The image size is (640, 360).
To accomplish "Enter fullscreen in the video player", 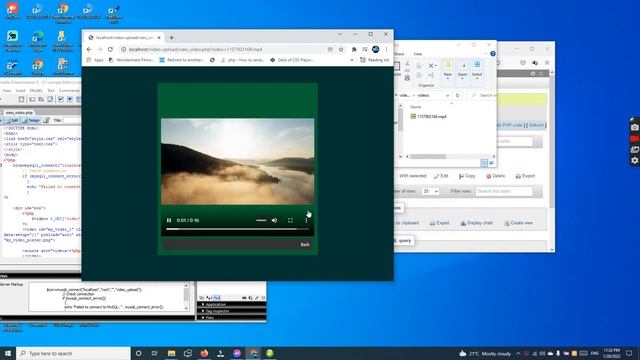I will [290, 220].
